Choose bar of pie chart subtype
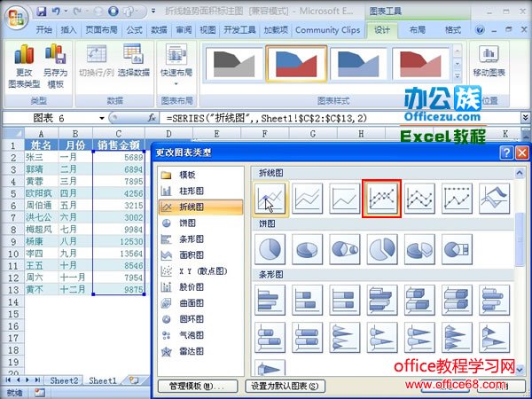 point(457,249)
